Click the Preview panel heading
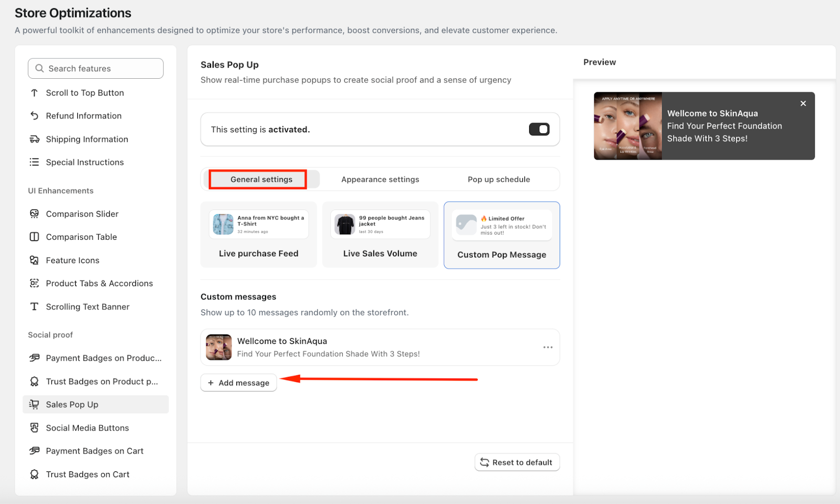Viewport: 840px width, 504px height. (x=600, y=62)
